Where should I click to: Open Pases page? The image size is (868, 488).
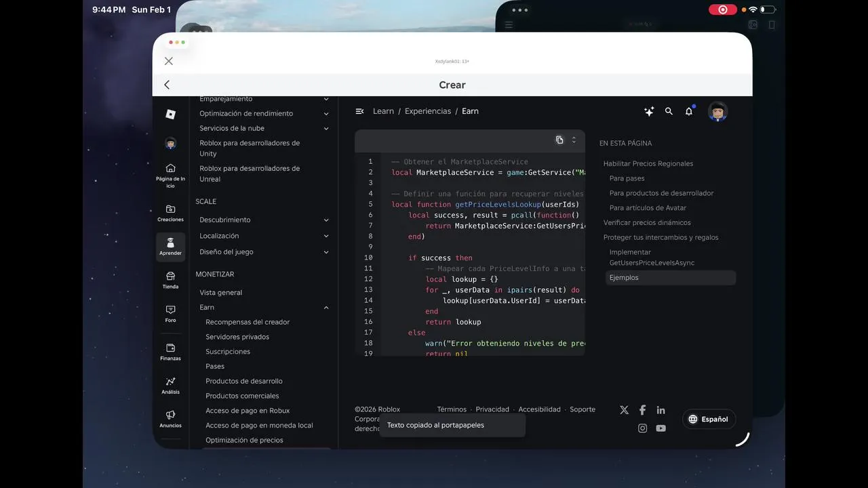(x=215, y=367)
